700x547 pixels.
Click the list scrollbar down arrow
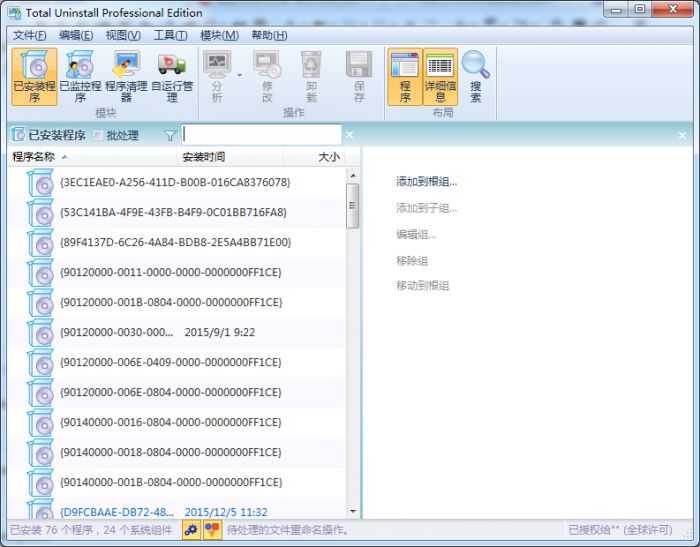coord(353,511)
